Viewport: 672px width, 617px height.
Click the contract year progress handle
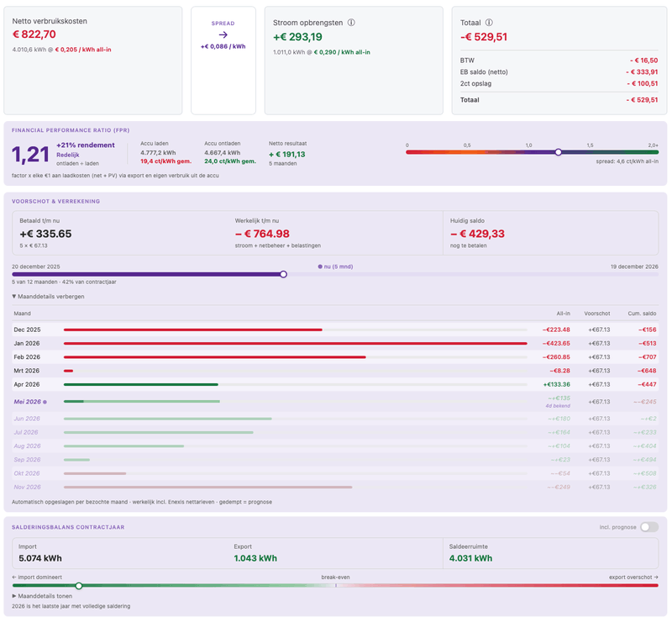point(283,274)
